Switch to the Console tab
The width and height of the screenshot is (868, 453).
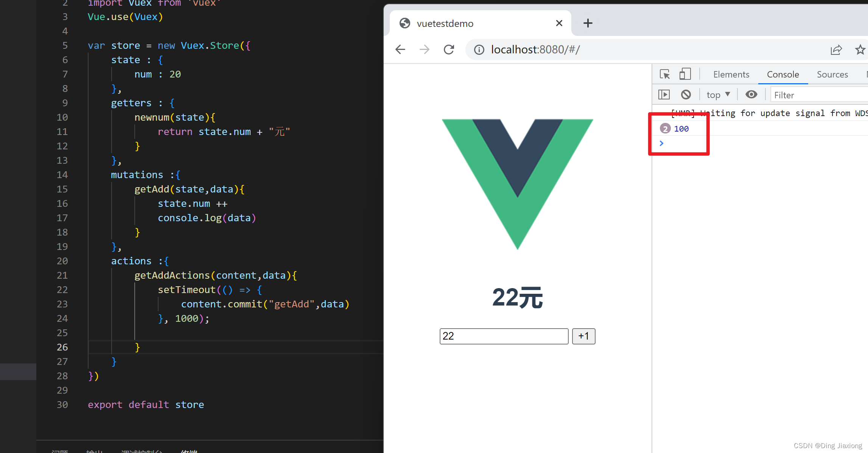(783, 74)
